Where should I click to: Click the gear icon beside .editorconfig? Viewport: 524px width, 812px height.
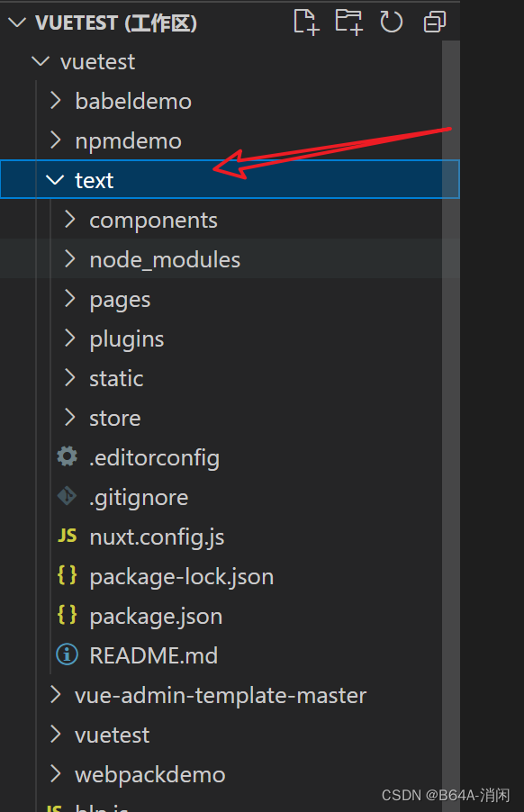click(x=66, y=457)
